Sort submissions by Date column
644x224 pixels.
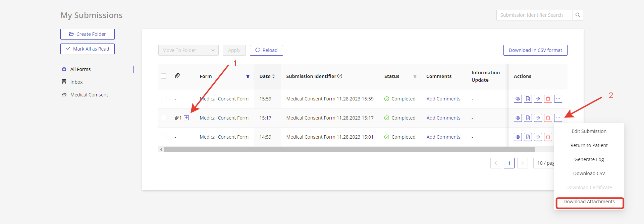[273, 76]
